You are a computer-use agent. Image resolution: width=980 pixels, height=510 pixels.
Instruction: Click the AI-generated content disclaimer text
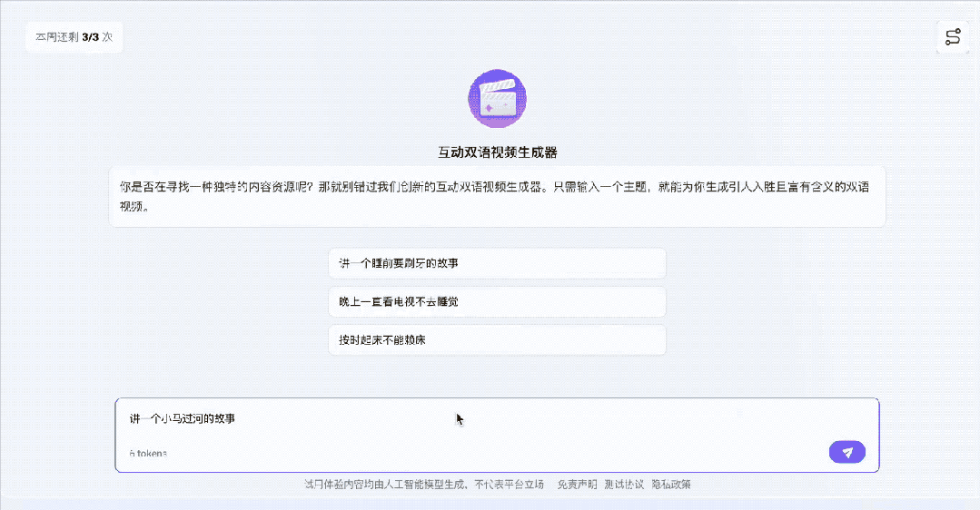point(424,485)
